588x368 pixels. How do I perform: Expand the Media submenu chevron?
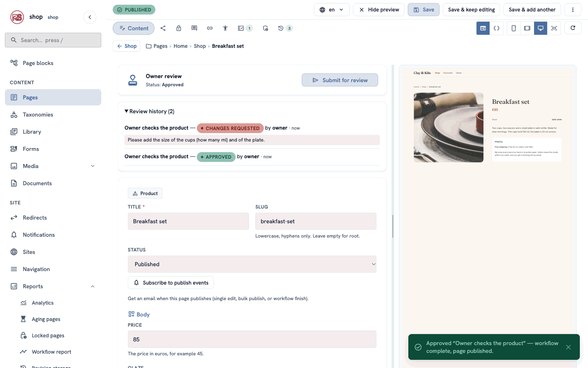(93, 166)
